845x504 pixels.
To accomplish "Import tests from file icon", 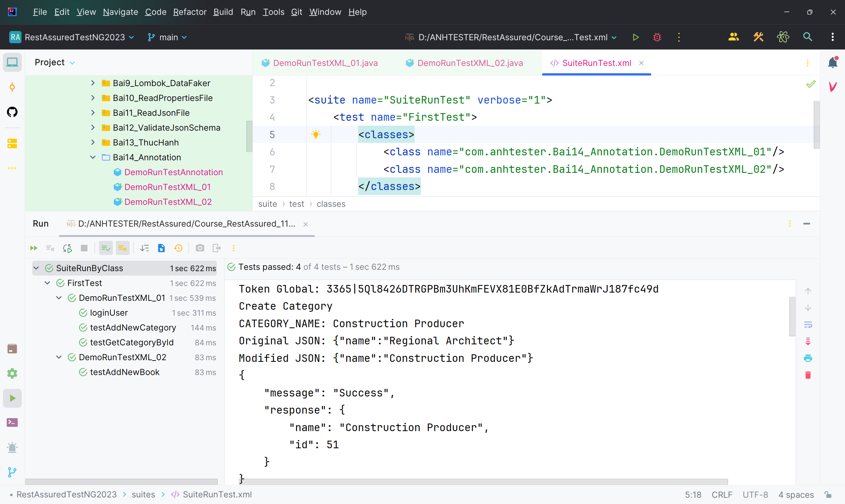I will point(161,248).
